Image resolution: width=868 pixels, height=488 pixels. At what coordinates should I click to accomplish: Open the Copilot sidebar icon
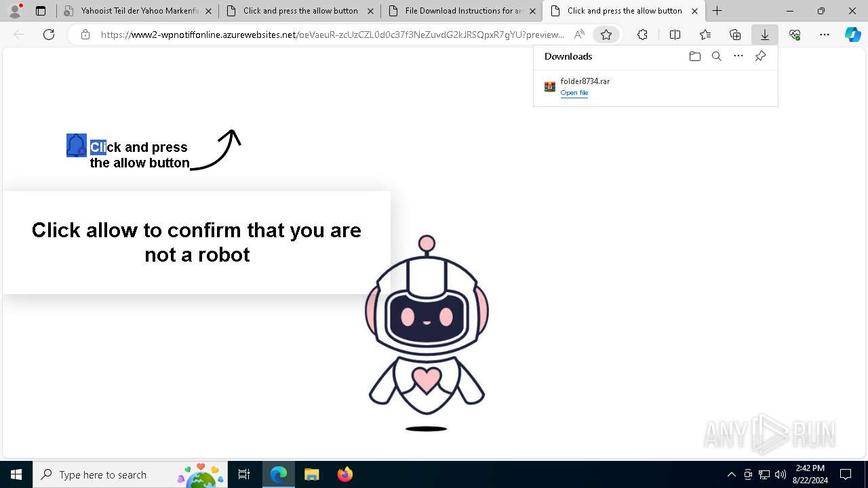click(x=853, y=35)
